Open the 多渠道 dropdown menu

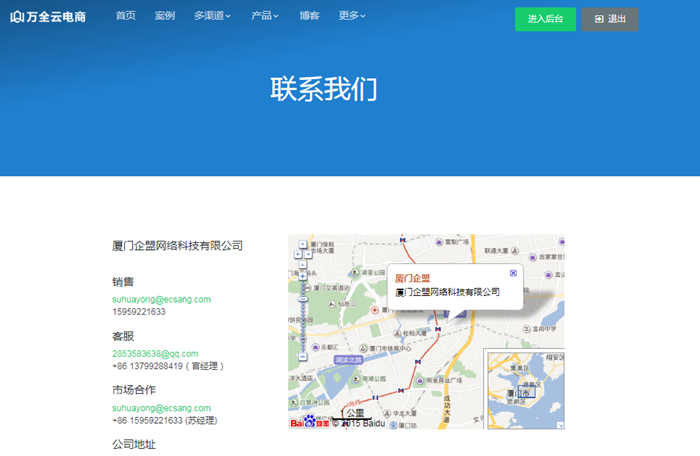pos(212,16)
